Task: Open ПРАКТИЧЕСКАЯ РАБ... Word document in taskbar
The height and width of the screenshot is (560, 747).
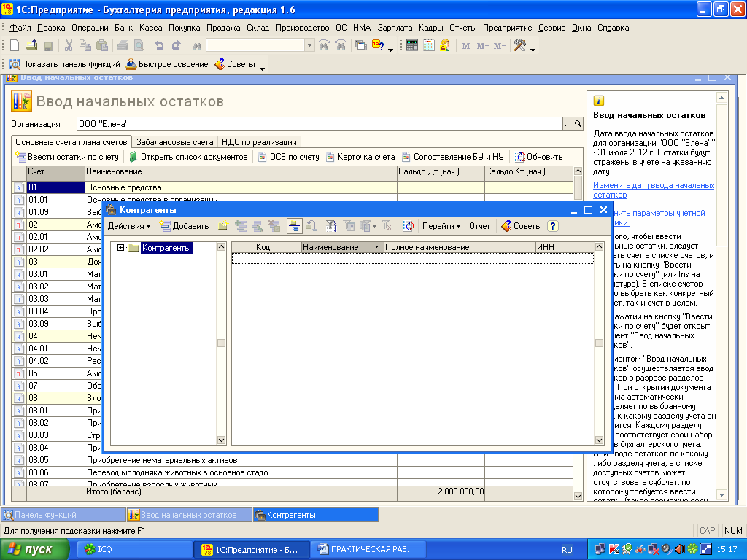Action: [367, 550]
